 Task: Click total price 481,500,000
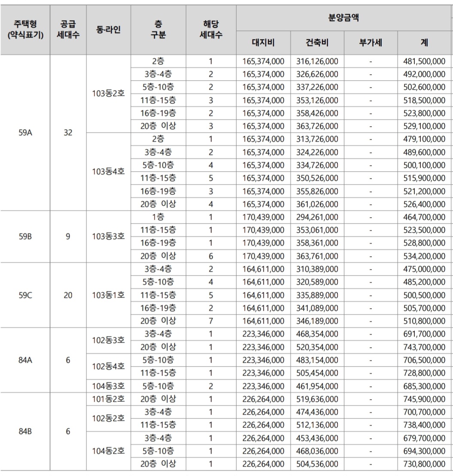(x=425, y=61)
